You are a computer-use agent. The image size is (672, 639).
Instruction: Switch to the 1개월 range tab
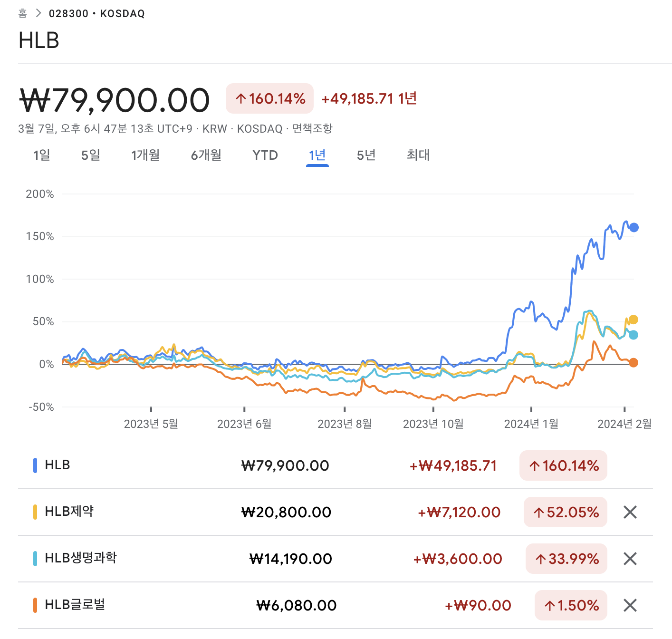click(x=145, y=155)
